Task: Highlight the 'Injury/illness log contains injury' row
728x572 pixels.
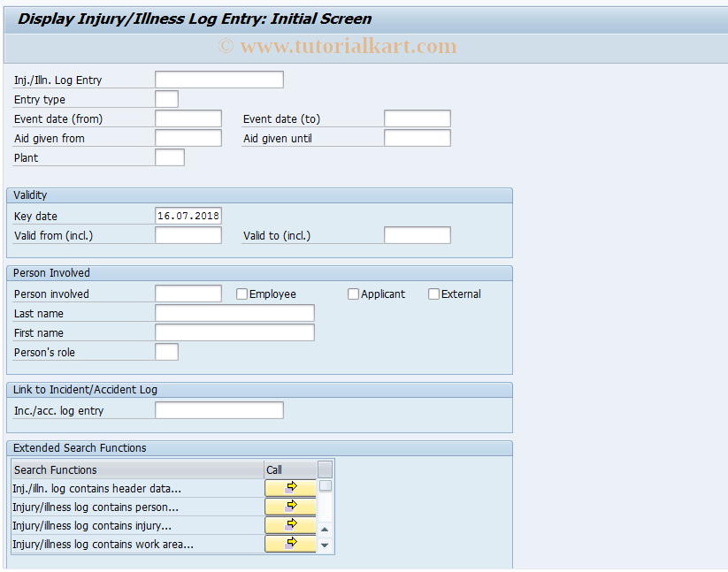Action: click(x=133, y=524)
